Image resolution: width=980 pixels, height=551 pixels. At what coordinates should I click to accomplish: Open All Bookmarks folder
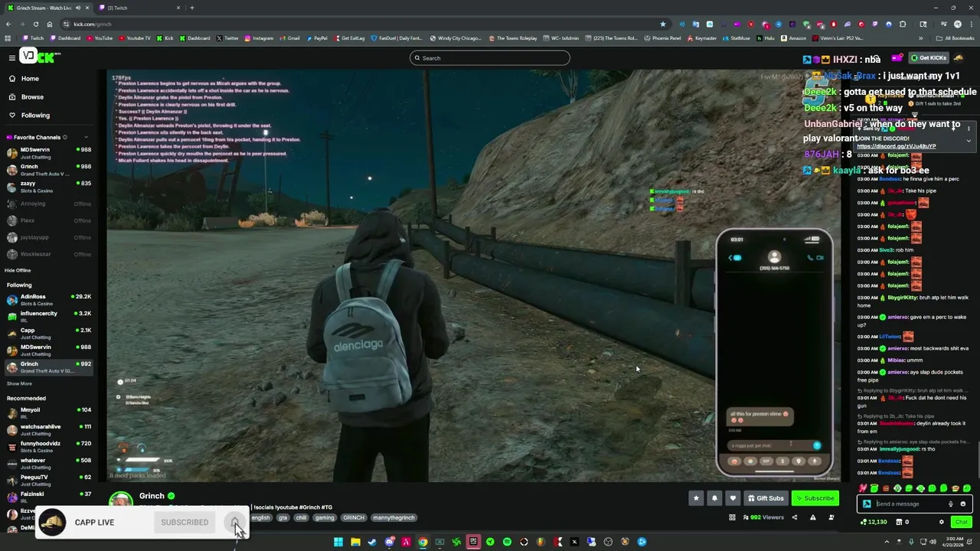click(x=955, y=37)
